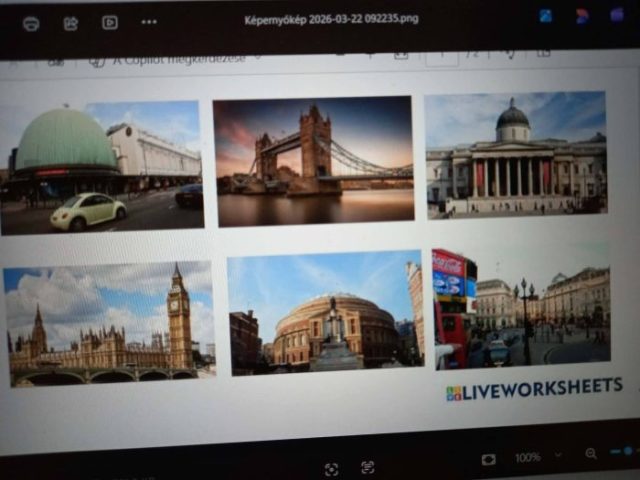Click the green dome building picture
Viewport: 640px width, 480px height.
pyautogui.click(x=102, y=168)
